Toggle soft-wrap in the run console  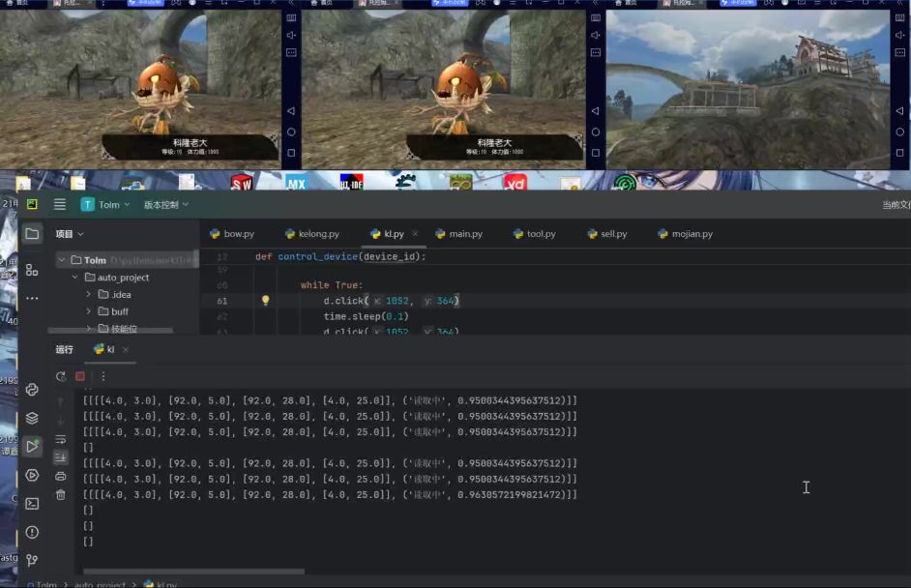point(61,438)
